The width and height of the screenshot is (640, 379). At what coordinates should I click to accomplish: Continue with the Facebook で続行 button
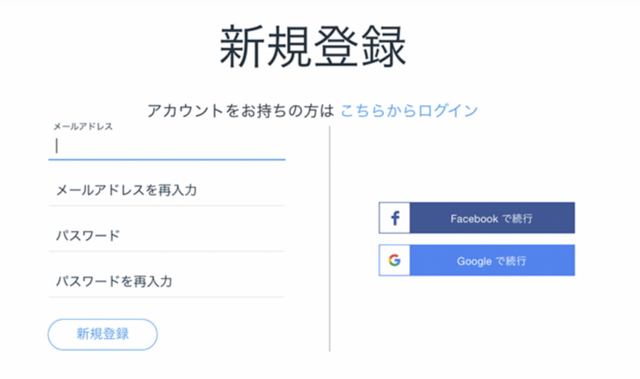(477, 218)
